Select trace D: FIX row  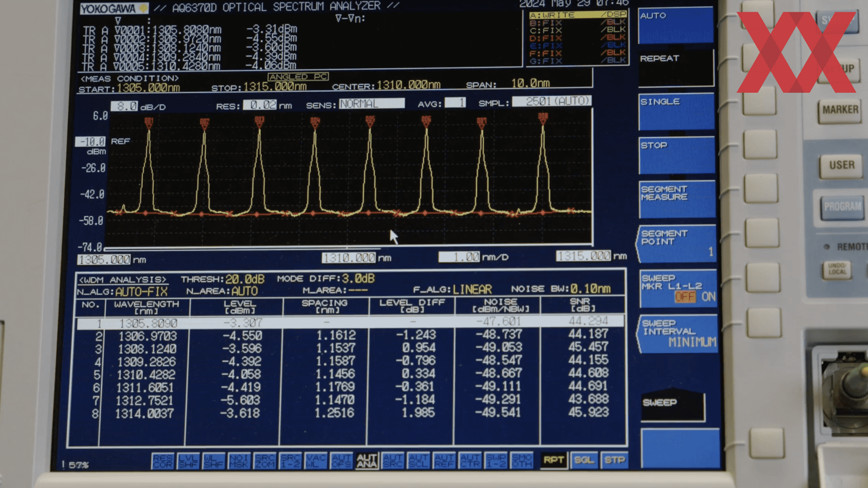coord(578,38)
